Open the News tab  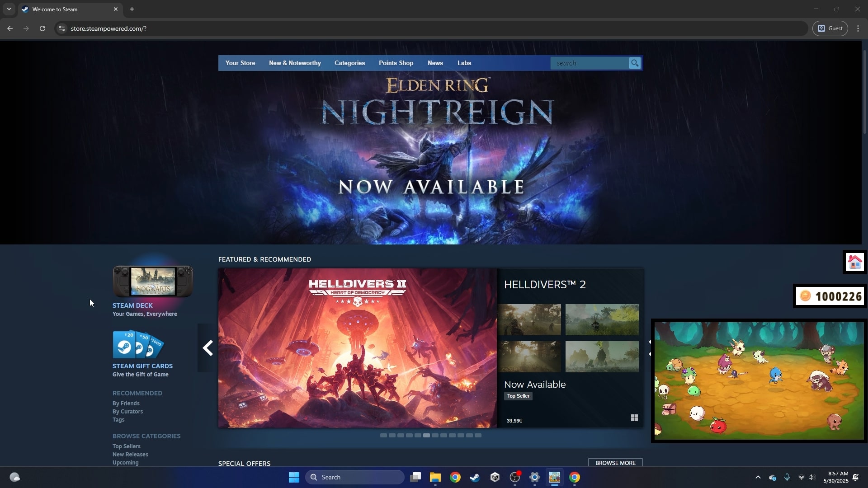[435, 63]
